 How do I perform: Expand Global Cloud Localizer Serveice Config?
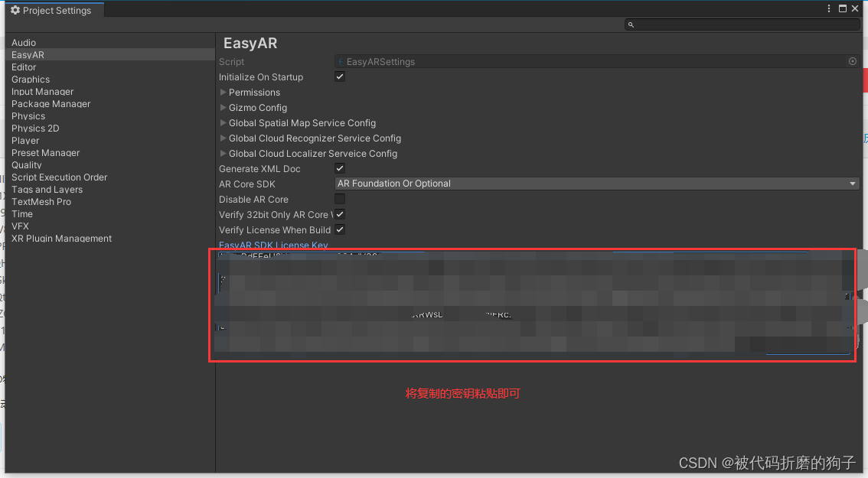(x=223, y=153)
